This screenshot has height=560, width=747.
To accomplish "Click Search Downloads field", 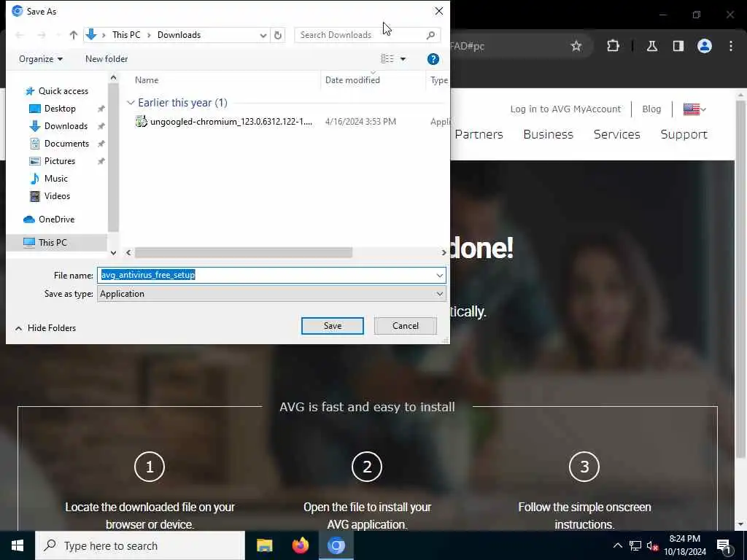I will [x=360, y=35].
